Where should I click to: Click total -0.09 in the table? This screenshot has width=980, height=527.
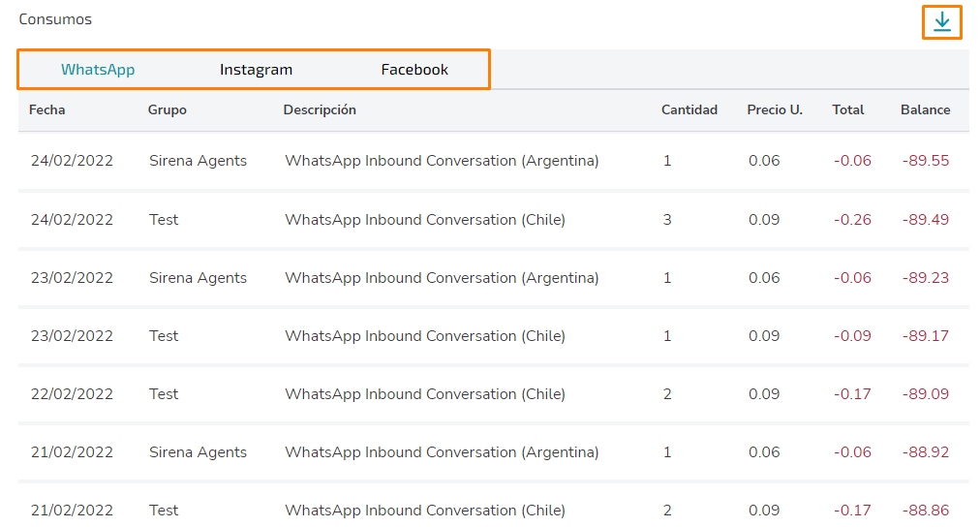pos(852,336)
